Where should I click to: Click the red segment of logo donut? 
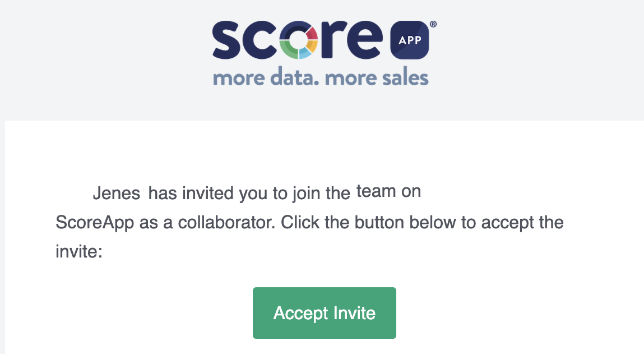312,33
